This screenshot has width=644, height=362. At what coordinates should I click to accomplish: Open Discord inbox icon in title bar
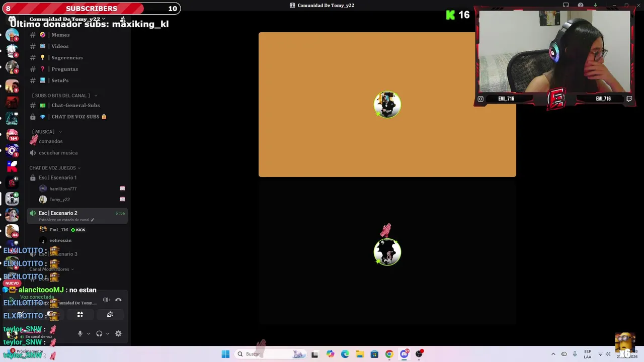pyautogui.click(x=566, y=5)
